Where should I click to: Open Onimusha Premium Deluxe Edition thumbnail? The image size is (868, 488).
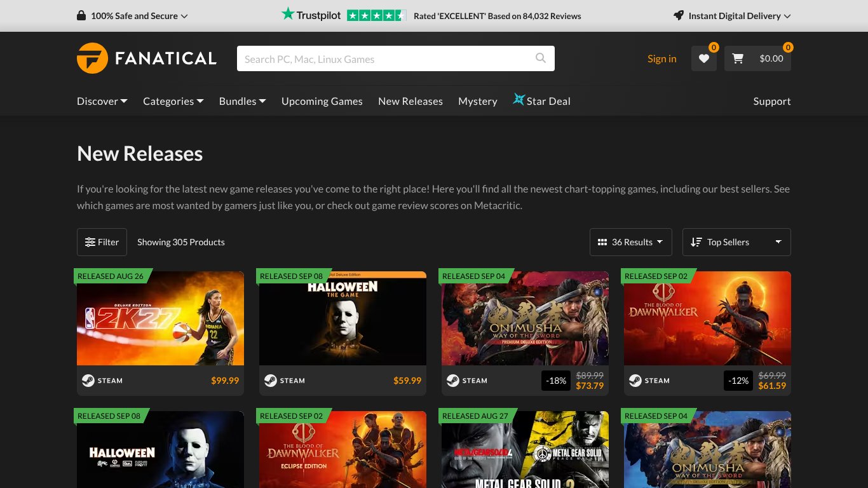pos(525,318)
